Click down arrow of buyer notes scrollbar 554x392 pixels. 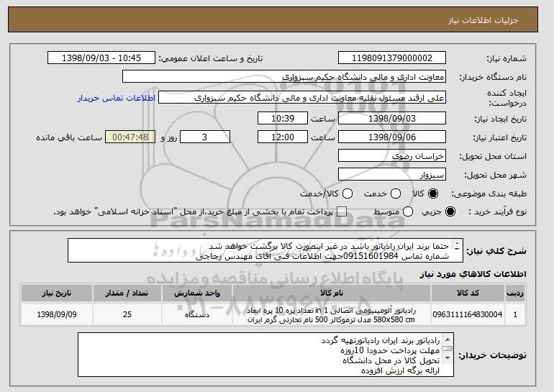[448, 358]
